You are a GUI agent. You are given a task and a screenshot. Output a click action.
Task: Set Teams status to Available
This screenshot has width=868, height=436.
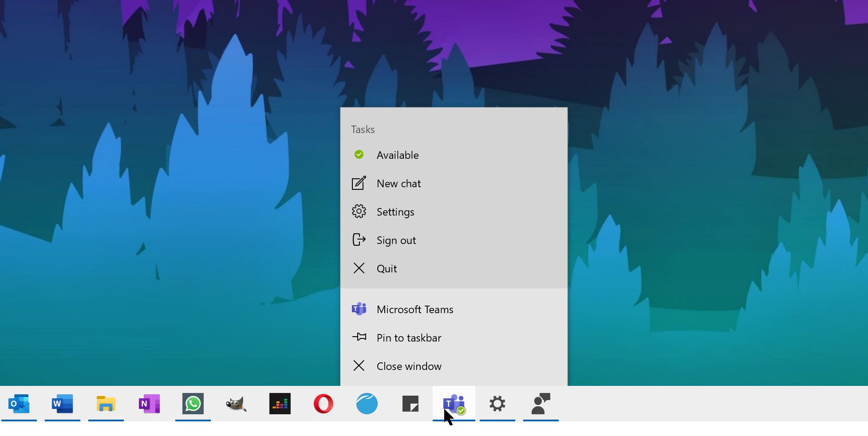(398, 155)
